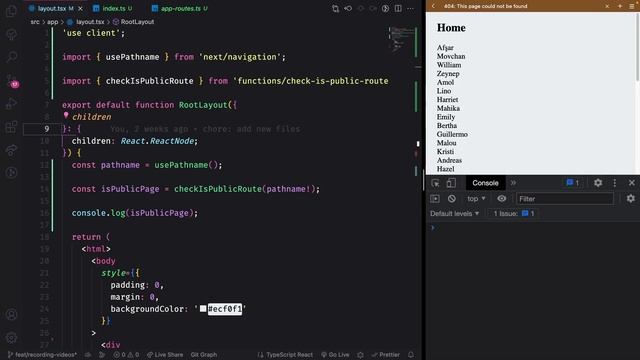Switch to the index.ts tab
This screenshot has width=640, height=360.
[112, 9]
